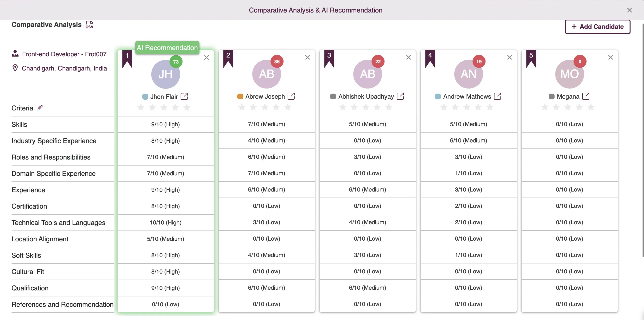Click job role person icon
Image resolution: width=644 pixels, height=320 pixels.
click(15, 54)
